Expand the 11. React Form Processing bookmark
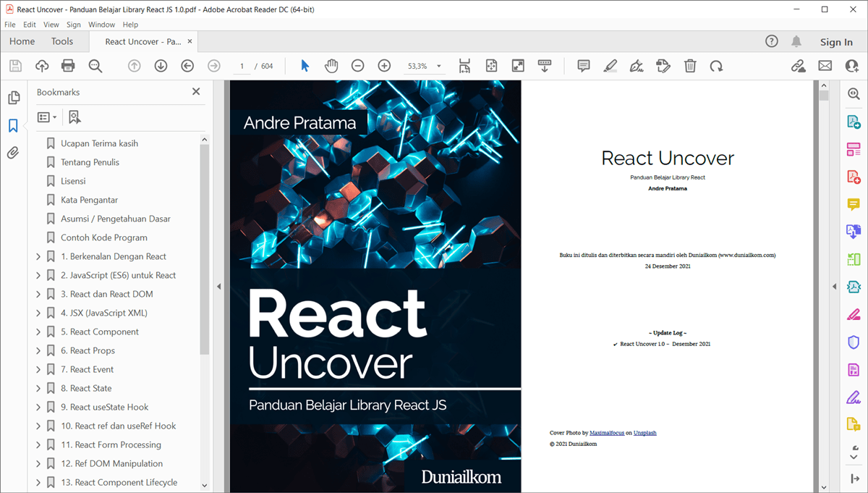Screen dimensions: 868x493 (x=38, y=444)
